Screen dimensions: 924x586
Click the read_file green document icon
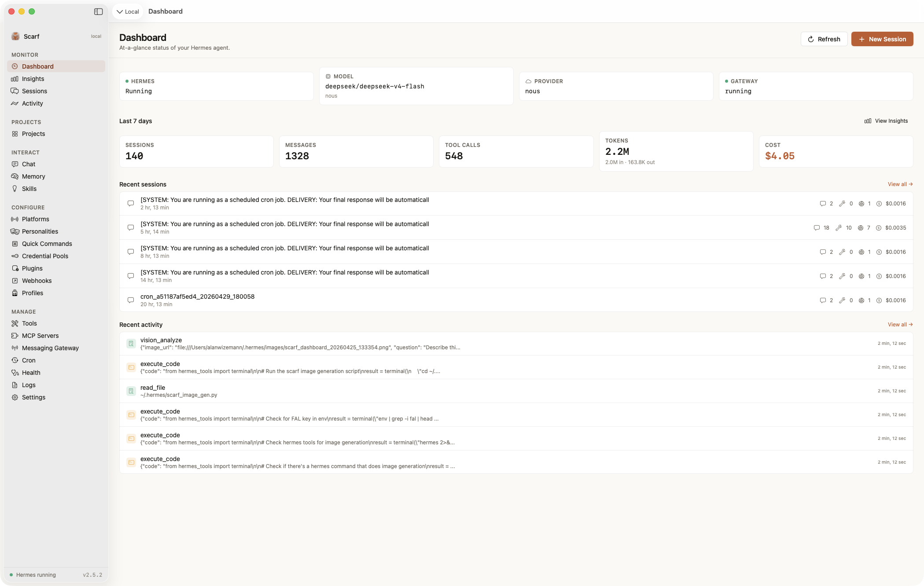tap(131, 391)
